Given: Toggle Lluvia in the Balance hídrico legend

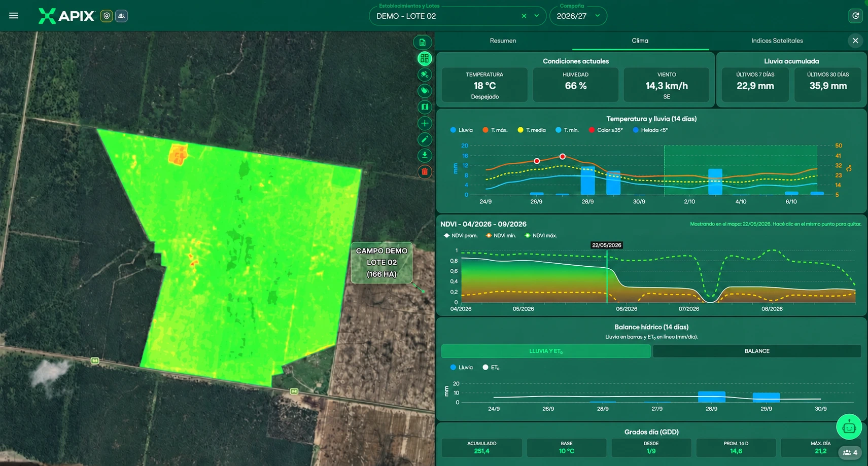Looking at the screenshot, I should tap(461, 368).
